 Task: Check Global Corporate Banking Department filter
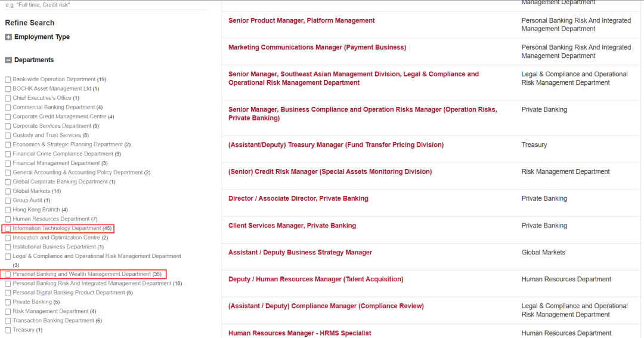coord(8,182)
